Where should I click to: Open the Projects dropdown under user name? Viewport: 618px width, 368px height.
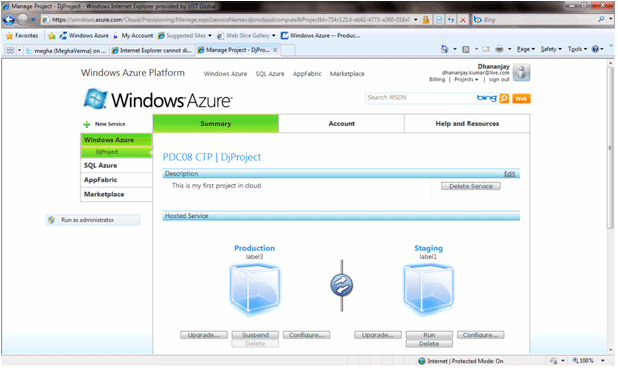[466, 80]
